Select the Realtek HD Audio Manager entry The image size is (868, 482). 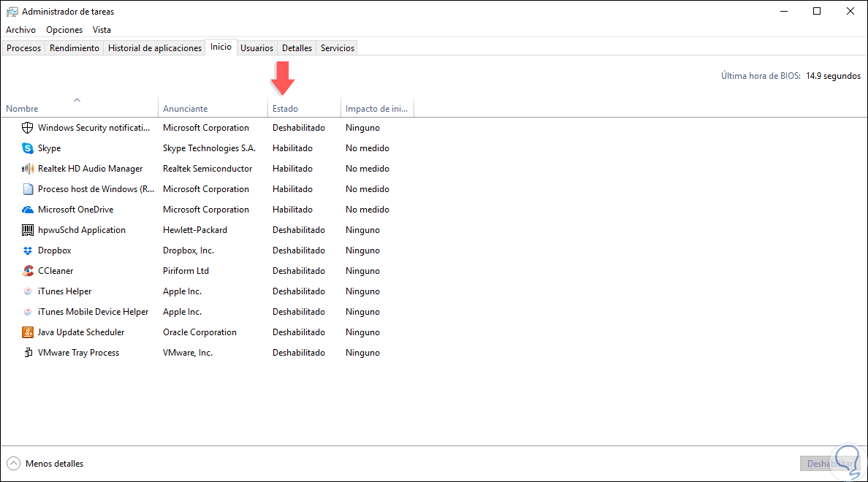click(90, 169)
